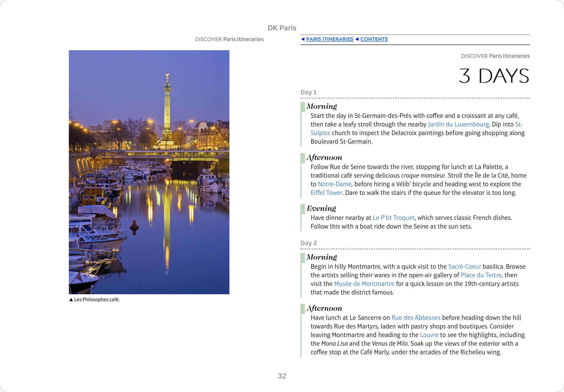The width and height of the screenshot is (564, 392).
Task: Click the CONTENTS navigation link
Action: click(x=374, y=39)
